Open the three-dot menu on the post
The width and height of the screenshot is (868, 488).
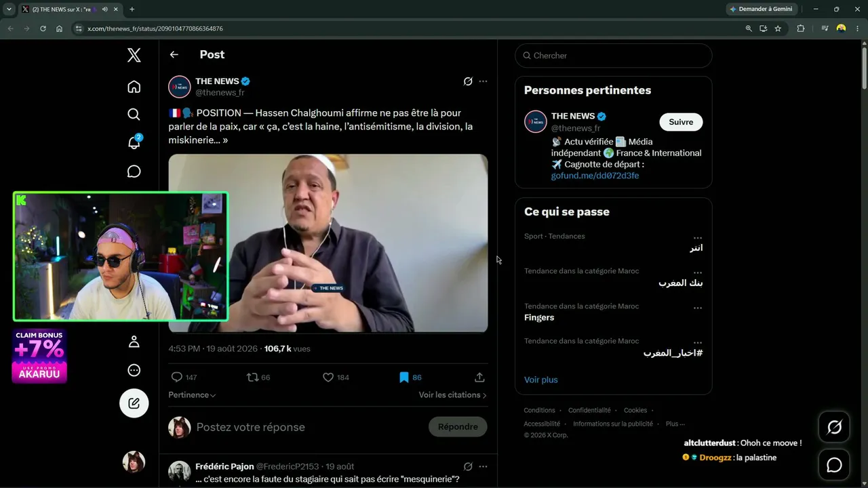pos(483,81)
